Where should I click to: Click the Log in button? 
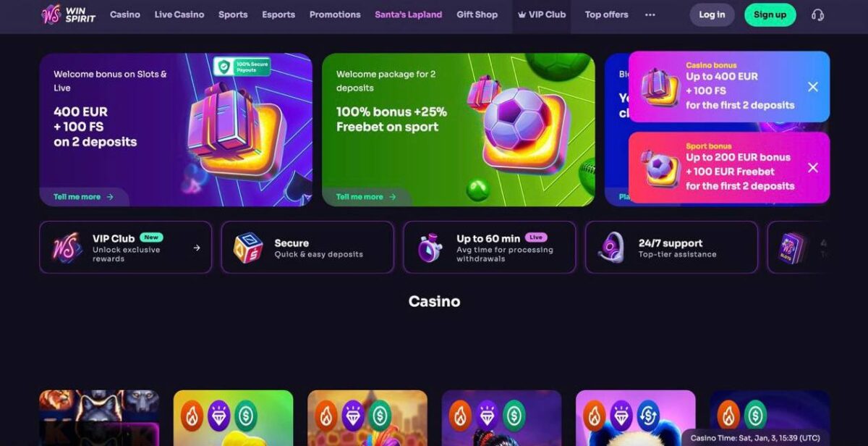pos(712,14)
